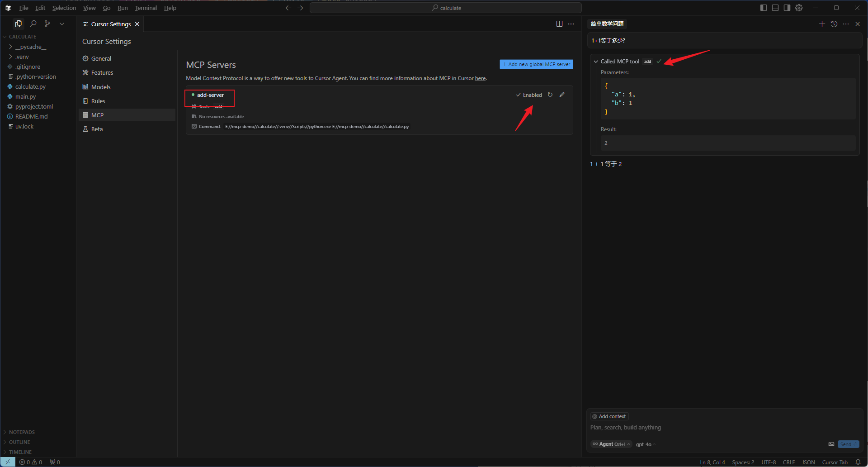Click the image attach icon beside Send
868x467 pixels.
pos(831,444)
